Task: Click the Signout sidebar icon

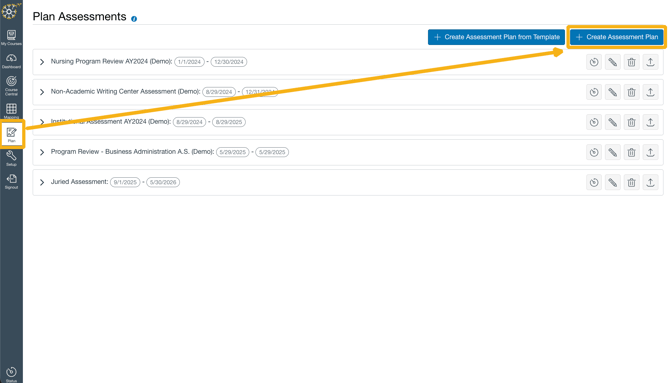Action: click(11, 181)
